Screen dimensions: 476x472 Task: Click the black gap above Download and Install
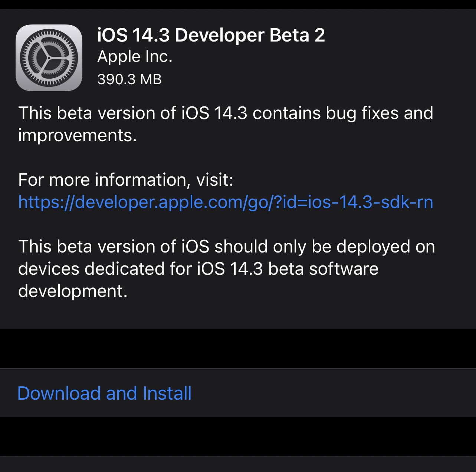click(x=237, y=349)
